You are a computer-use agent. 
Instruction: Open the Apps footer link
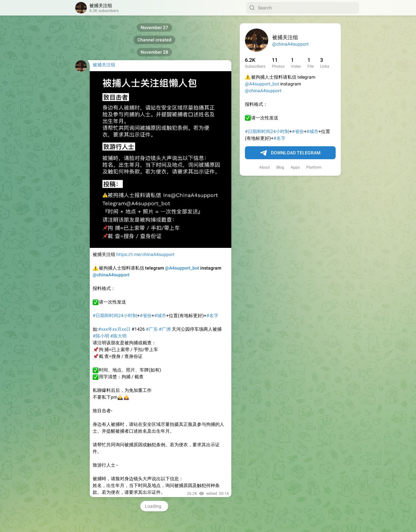pyautogui.click(x=295, y=167)
